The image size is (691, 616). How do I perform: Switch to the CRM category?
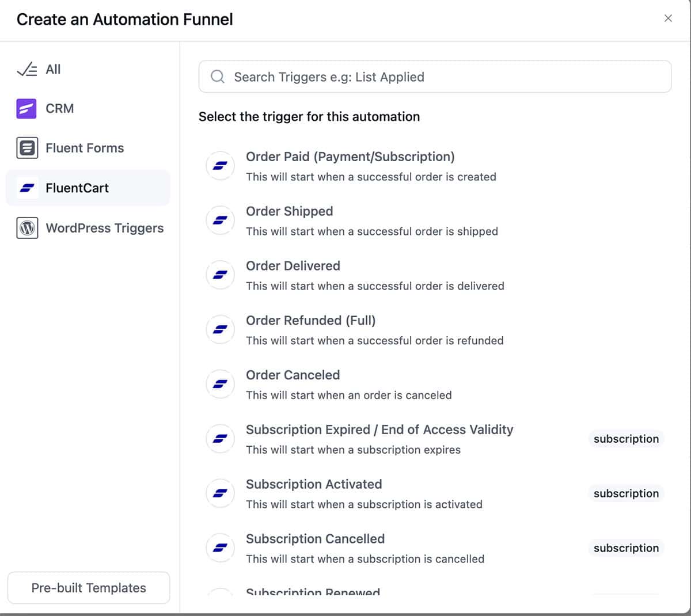pos(88,108)
